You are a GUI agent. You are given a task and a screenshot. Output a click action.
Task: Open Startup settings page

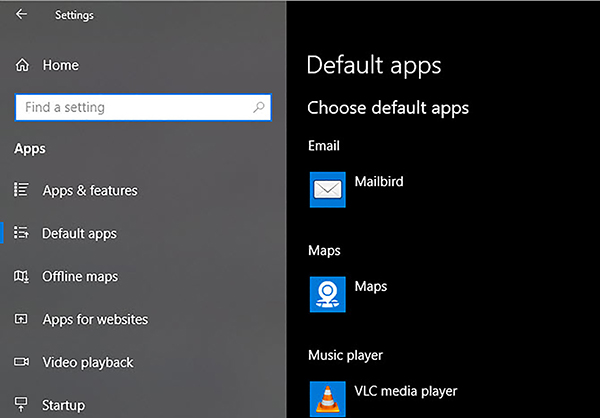coord(64,405)
